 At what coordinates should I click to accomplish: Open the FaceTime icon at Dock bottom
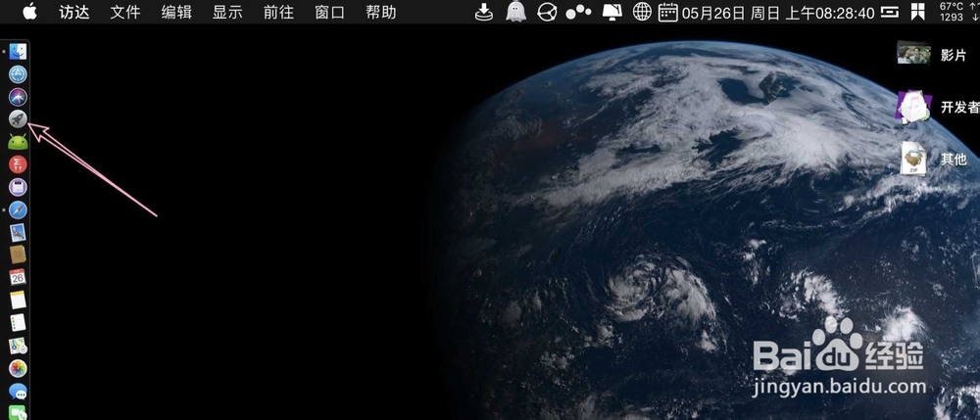click(18, 412)
